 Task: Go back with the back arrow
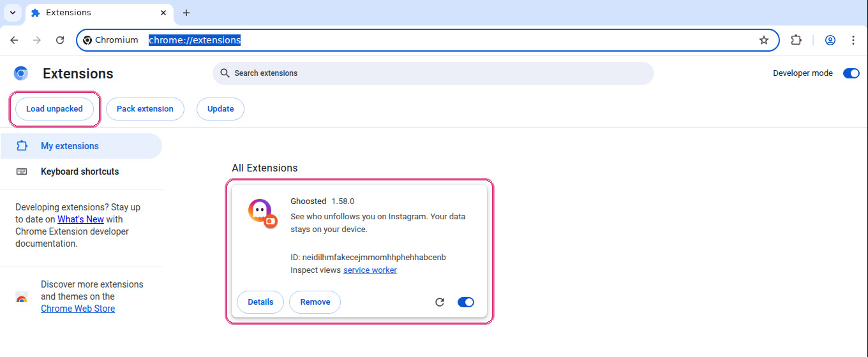(x=14, y=40)
